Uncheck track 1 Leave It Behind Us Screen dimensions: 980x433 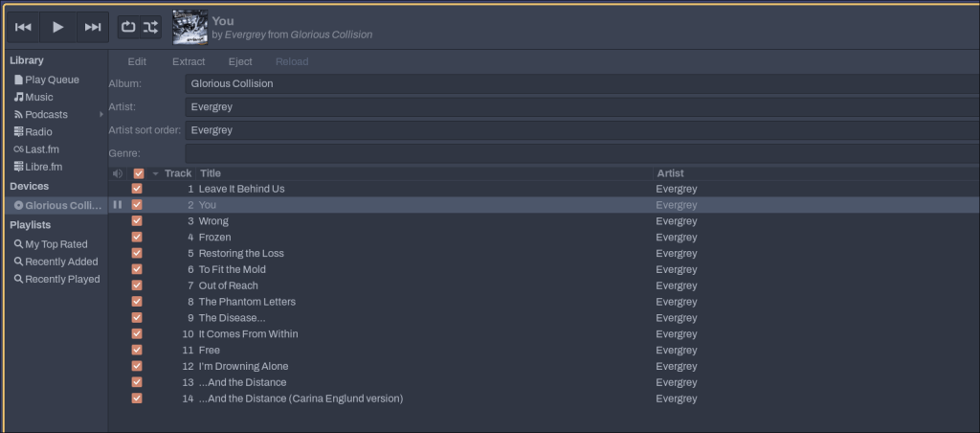click(137, 189)
